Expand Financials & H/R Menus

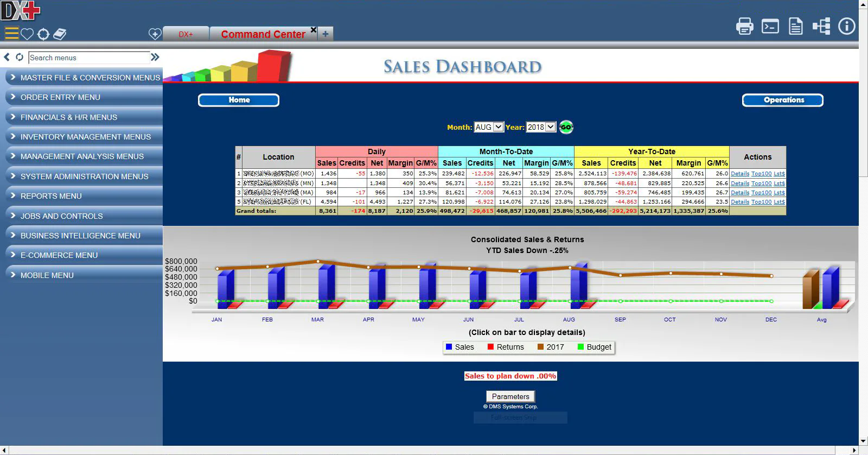point(84,117)
